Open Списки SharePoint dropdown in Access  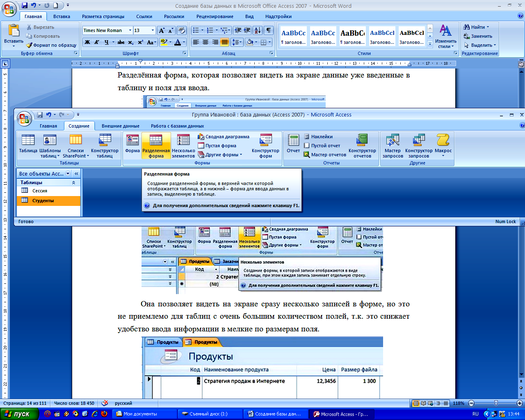coord(76,146)
